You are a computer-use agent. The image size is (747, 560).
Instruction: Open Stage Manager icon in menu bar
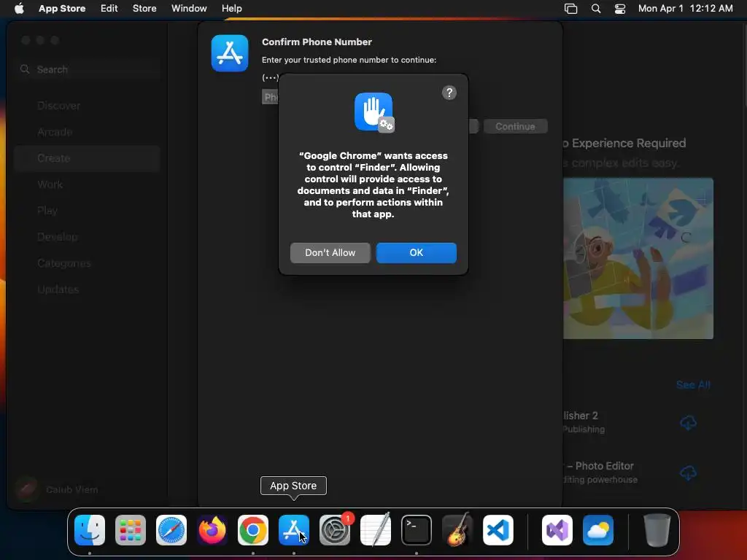570,8
